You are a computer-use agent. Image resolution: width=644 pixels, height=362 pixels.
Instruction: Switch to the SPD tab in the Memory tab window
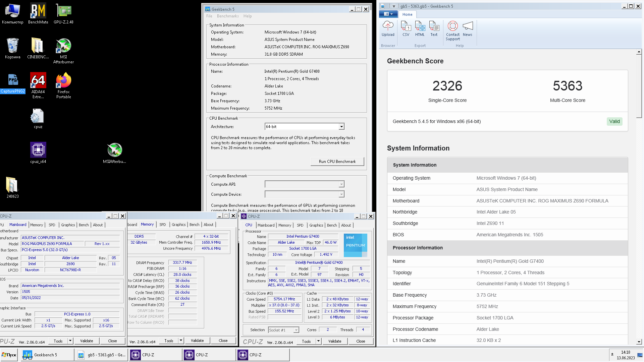[163, 225]
